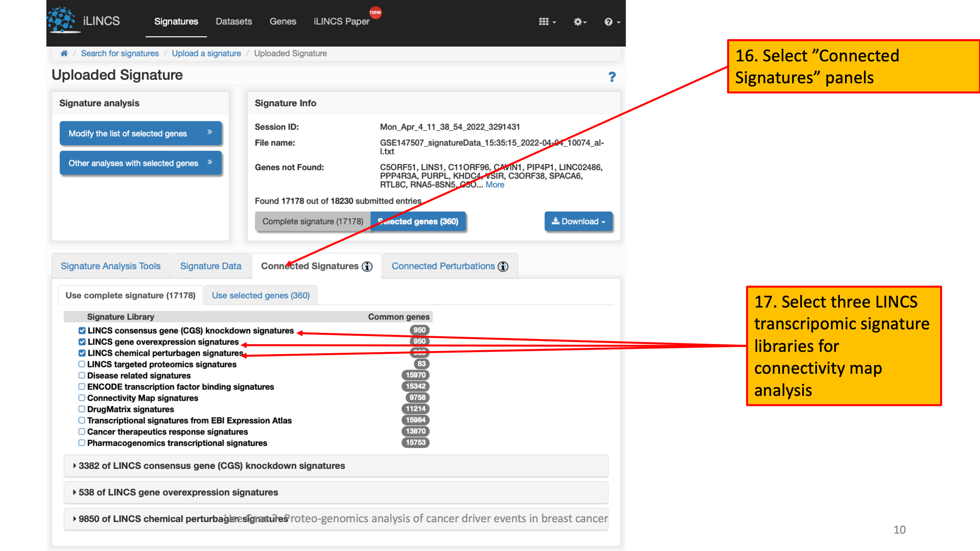Click Modify the list of selected genes

[141, 134]
